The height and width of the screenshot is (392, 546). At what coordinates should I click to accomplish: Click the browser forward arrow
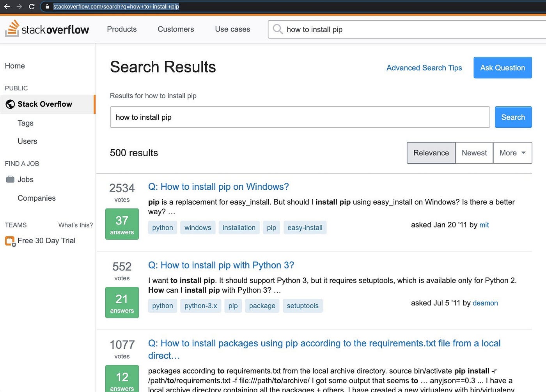coord(19,6)
